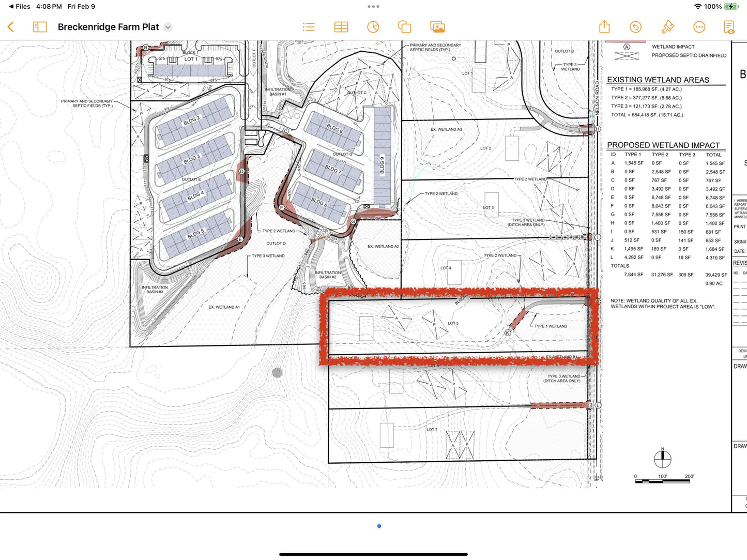The height and width of the screenshot is (560, 747).
Task: Tap the OUTLOT D label
Action: point(276,244)
